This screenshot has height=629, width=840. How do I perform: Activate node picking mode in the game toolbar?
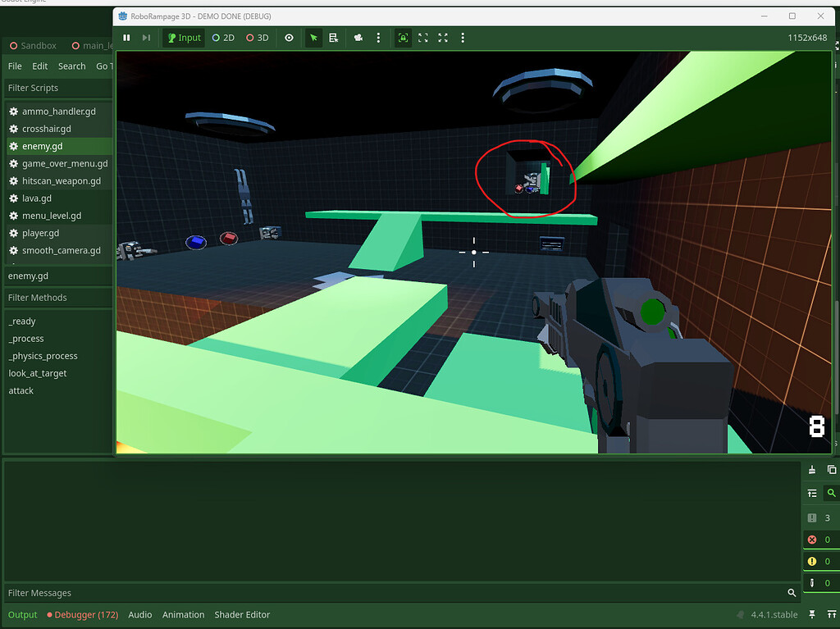[x=313, y=37]
